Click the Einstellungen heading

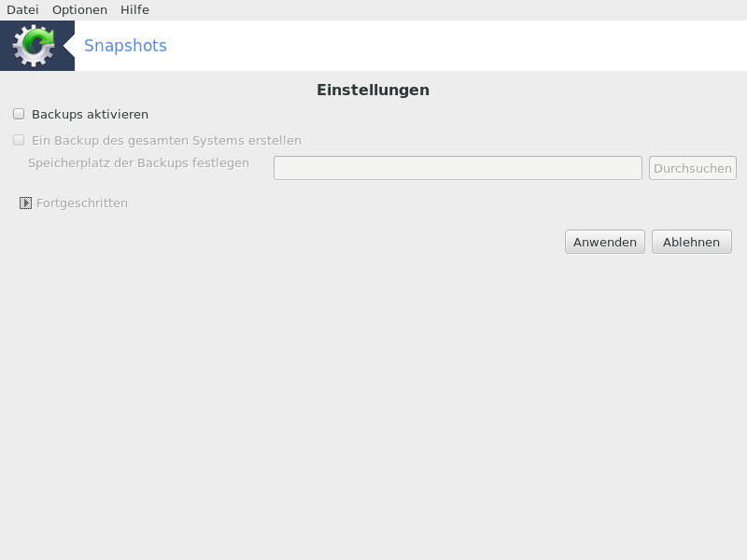[373, 90]
